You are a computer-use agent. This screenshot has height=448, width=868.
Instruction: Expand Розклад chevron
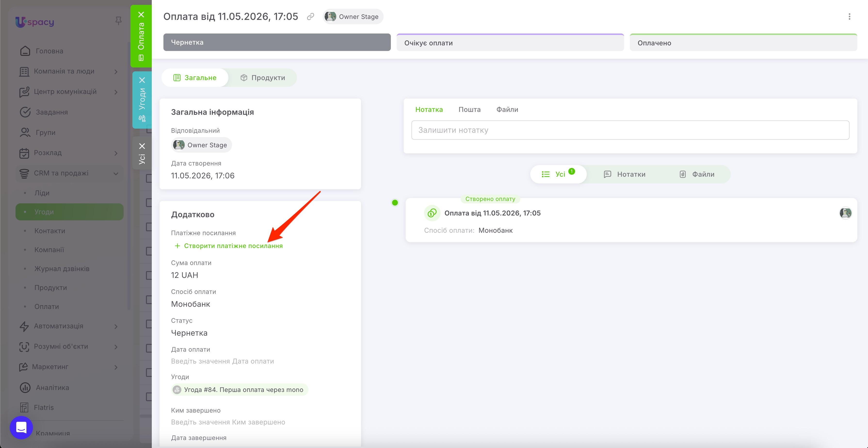click(116, 153)
